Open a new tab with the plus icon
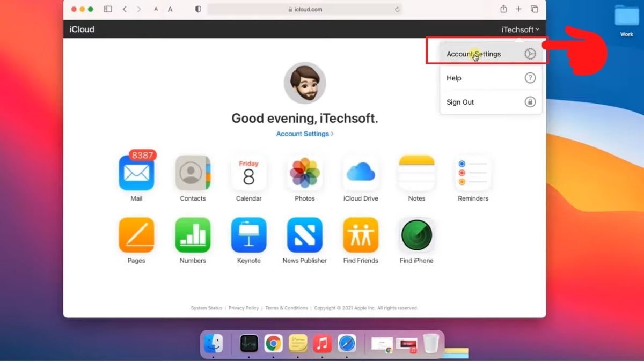644x362 pixels. pos(518,9)
